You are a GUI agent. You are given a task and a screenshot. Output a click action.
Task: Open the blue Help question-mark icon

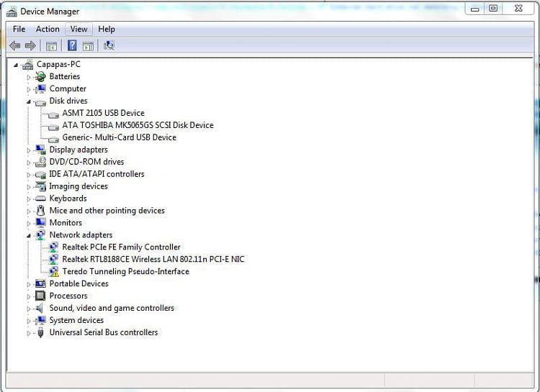72,45
